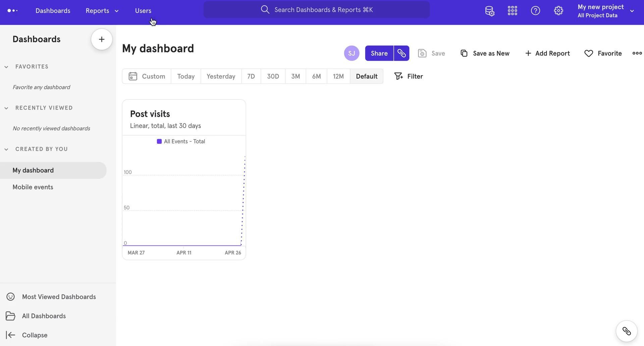Viewport: 644px width, 346px height.
Task: Select the 30D date range
Action: click(273, 76)
